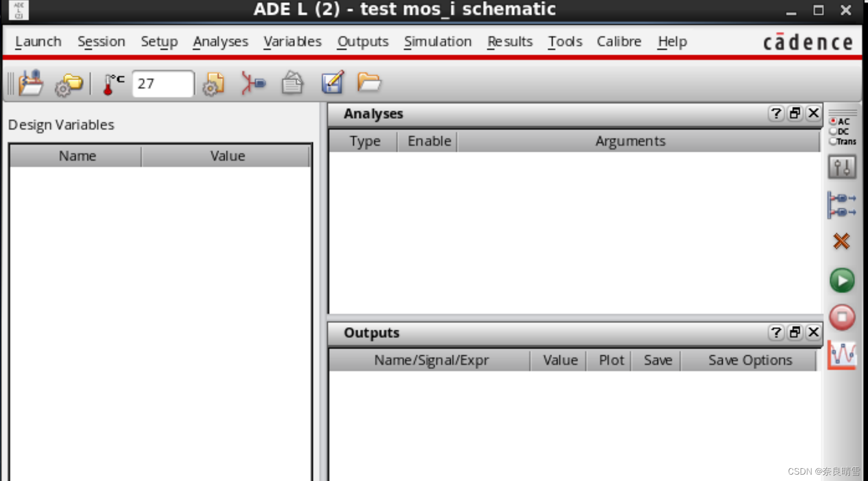Click the help icon of Outputs panel
The width and height of the screenshot is (868, 481).
pos(776,333)
